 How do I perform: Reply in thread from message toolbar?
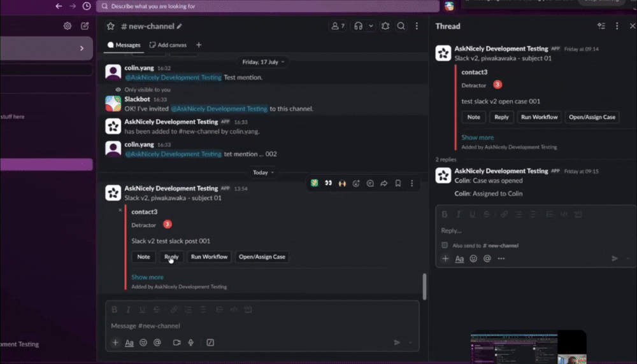[x=370, y=183]
